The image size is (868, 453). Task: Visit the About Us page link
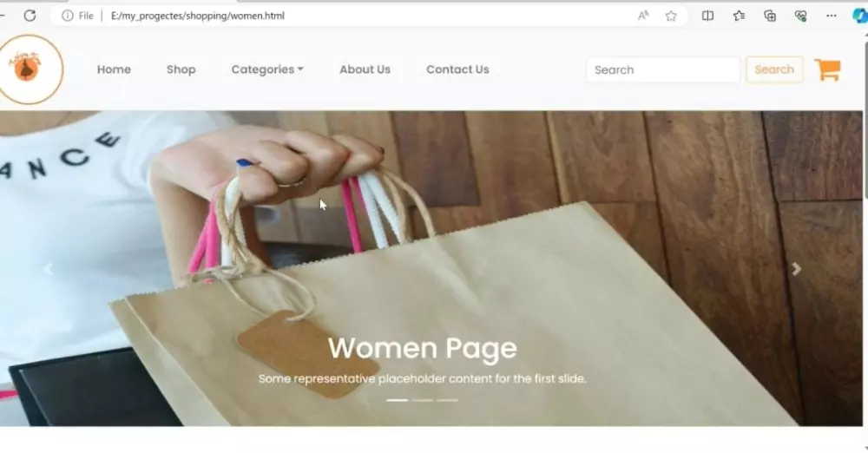365,69
